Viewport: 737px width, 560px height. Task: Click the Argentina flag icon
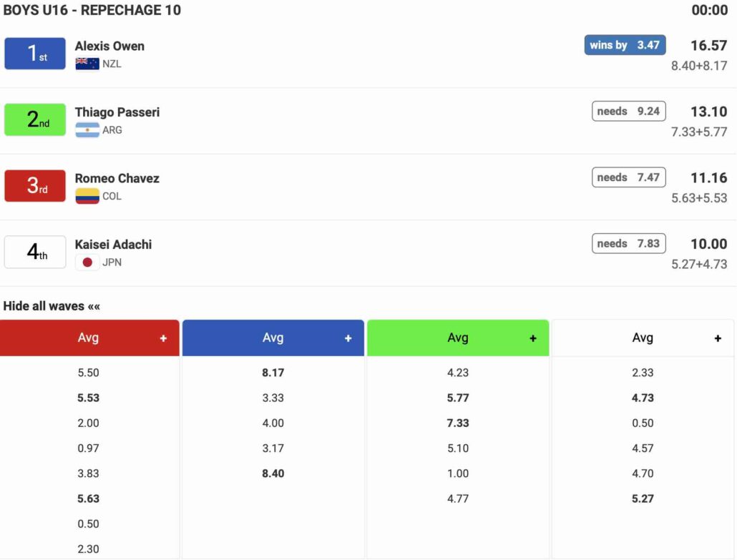[87, 130]
